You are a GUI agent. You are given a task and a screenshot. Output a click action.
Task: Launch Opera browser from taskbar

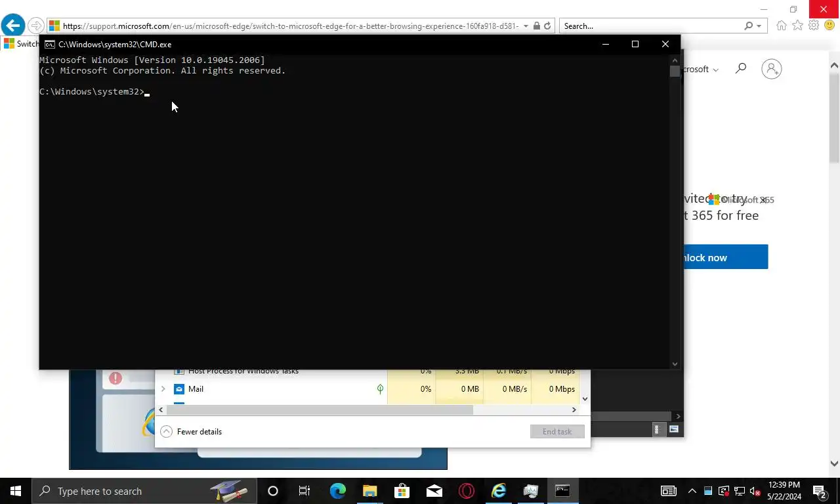[466, 491]
